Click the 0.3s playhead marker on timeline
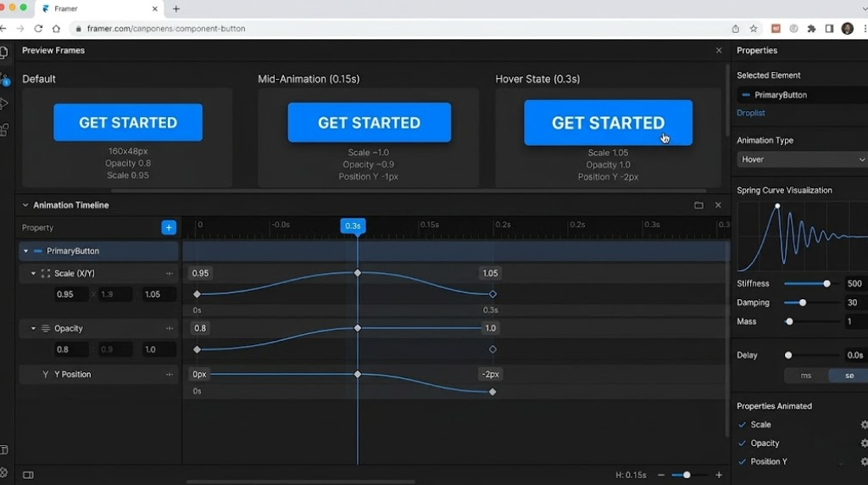The width and height of the screenshot is (868, 485). (x=353, y=226)
